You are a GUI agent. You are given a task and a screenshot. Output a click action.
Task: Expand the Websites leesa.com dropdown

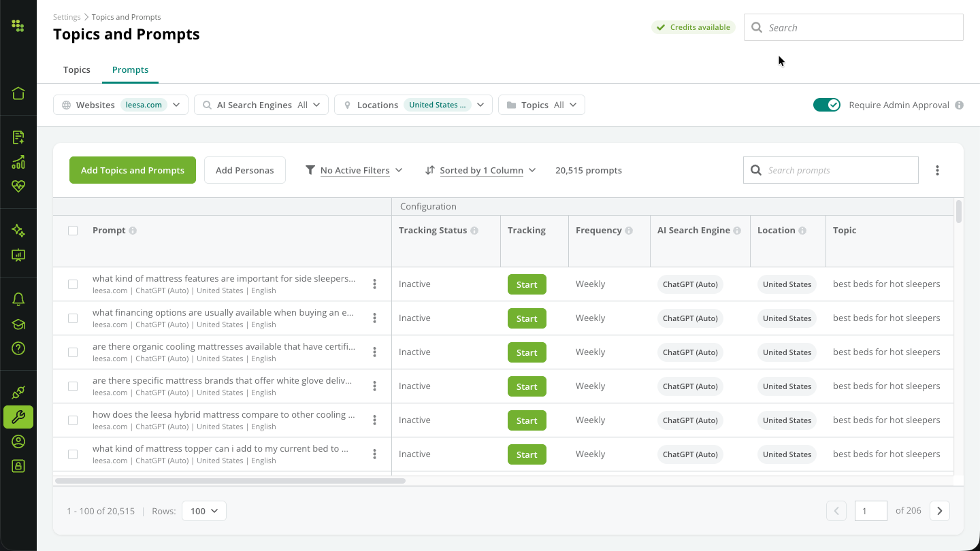click(120, 105)
